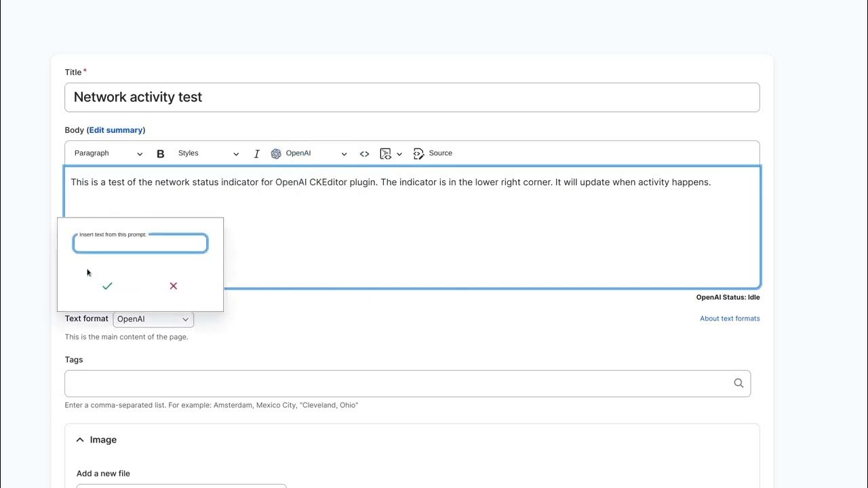Screen dimensions: 868x488
Task: Click into the Title field
Action: 412,98
